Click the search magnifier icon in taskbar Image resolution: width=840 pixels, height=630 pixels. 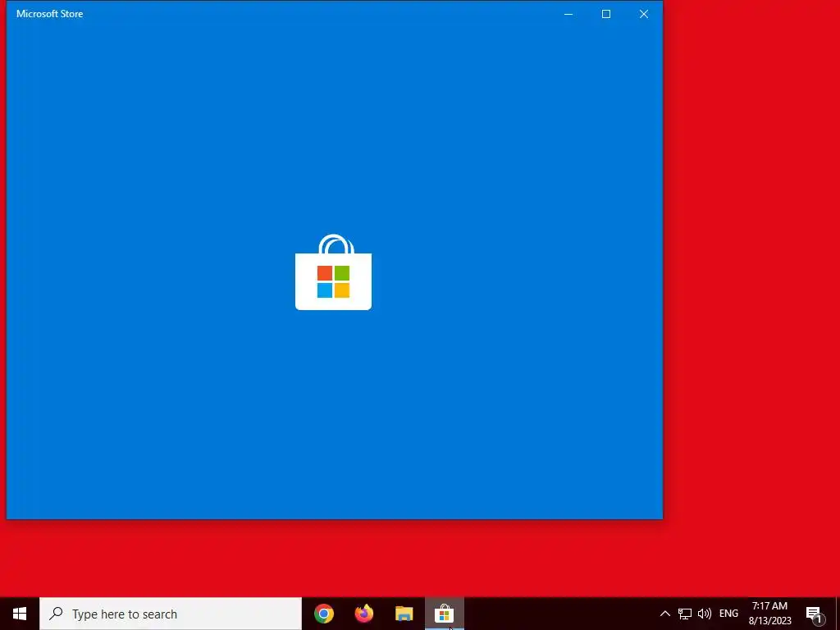tap(56, 614)
